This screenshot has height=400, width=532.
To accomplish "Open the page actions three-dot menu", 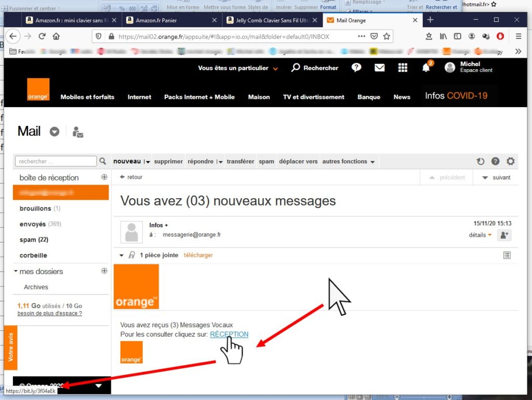I will click(362, 36).
